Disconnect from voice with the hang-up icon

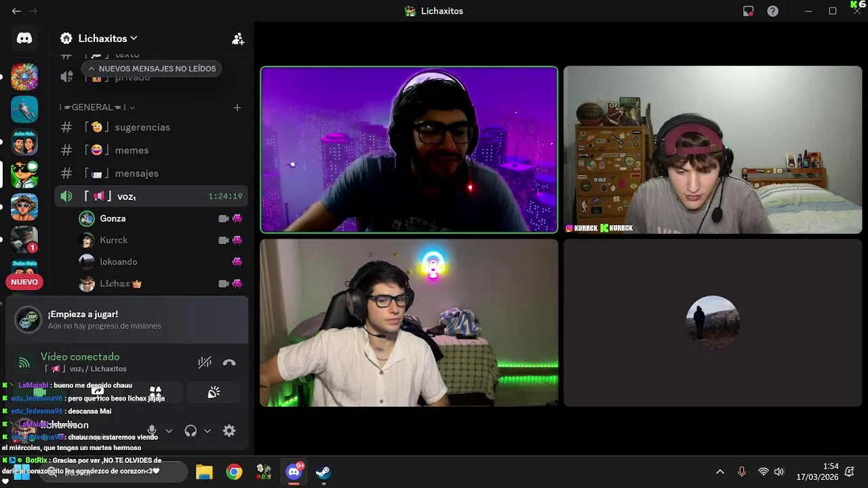click(229, 363)
